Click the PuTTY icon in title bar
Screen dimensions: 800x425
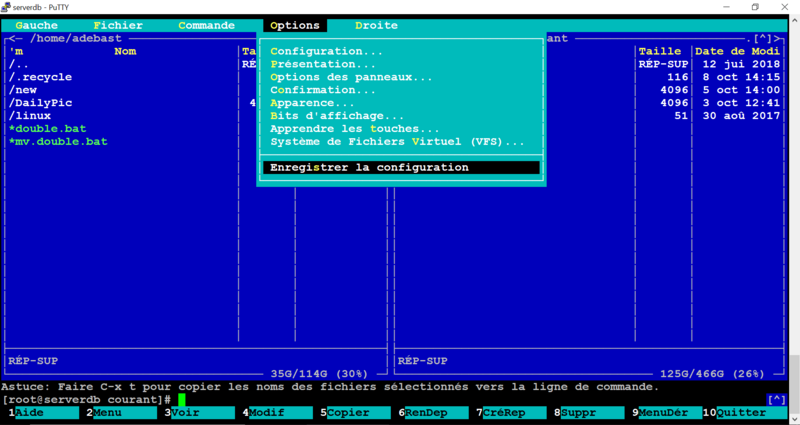[x=6, y=7]
